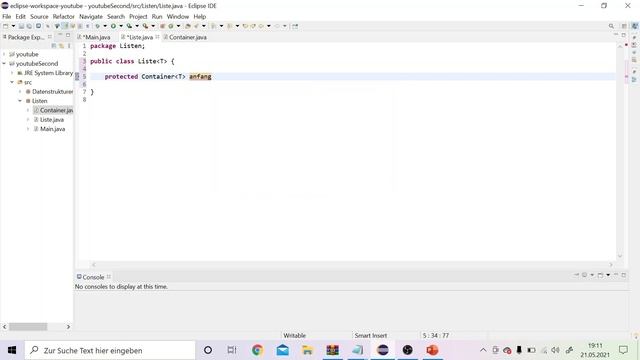The height and width of the screenshot is (360, 640).
Task: Open the notification center icon
Action: 623,350
